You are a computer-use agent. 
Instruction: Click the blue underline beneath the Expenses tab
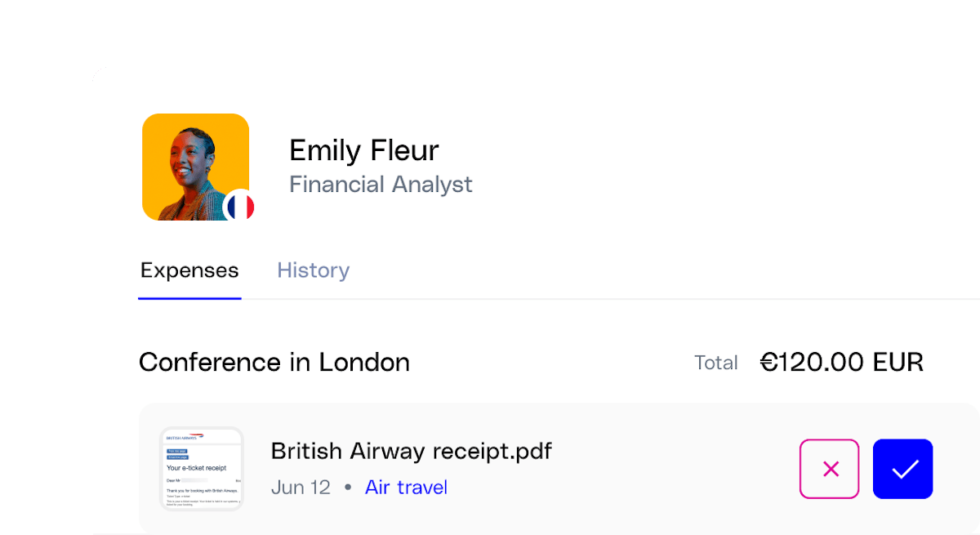[x=189, y=298]
